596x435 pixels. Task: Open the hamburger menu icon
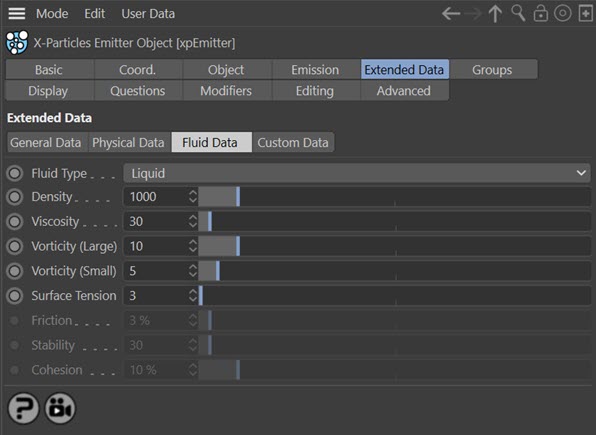(x=17, y=14)
